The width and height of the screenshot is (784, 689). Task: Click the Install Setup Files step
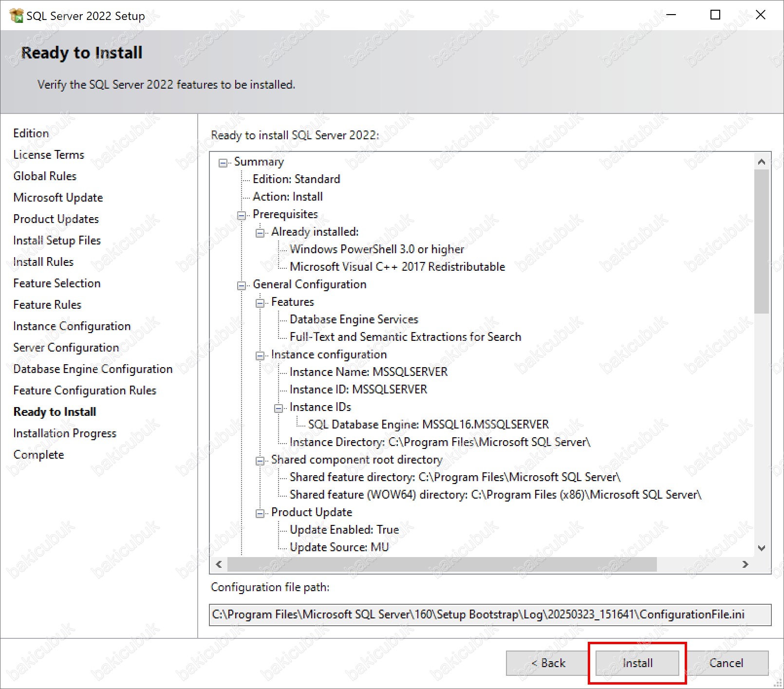[57, 241]
